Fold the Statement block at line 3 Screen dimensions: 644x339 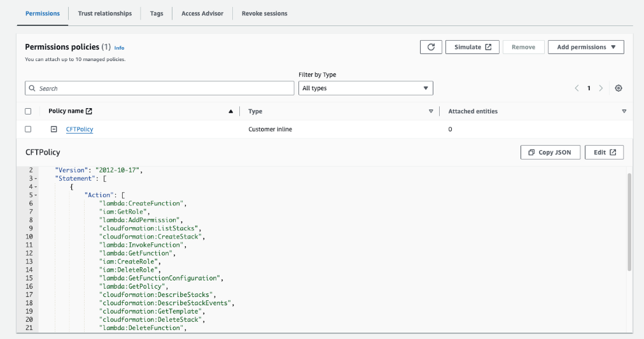coord(34,179)
